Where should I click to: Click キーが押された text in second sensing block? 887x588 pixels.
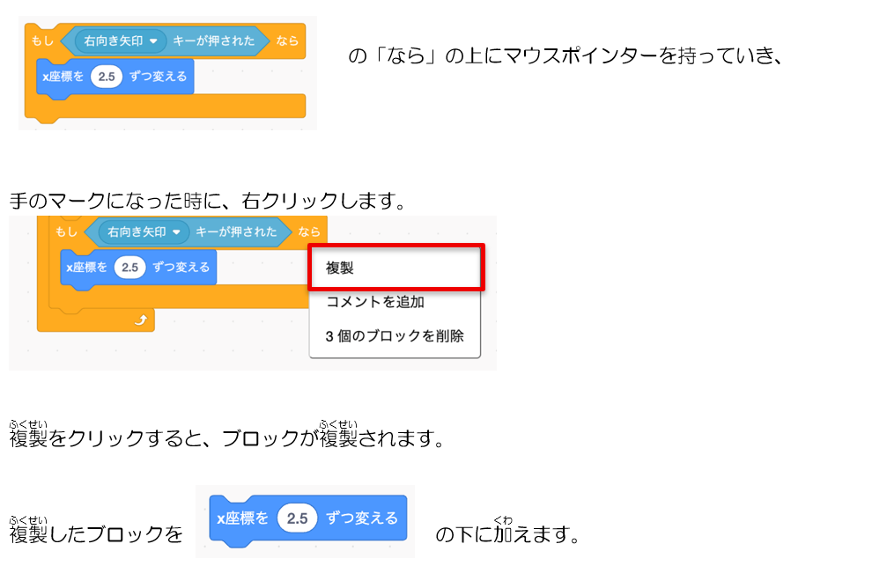[x=236, y=232]
